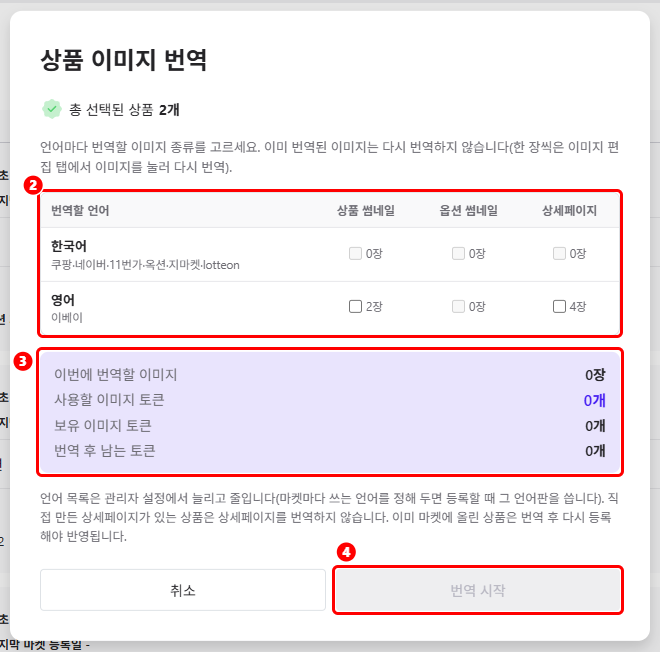Click the 총 선택된 상품 2개 text
660x652 pixels.
[124, 110]
